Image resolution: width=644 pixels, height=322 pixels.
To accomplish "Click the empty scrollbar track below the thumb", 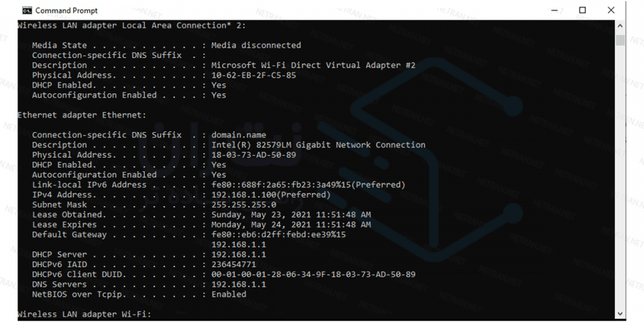I will [620, 180].
